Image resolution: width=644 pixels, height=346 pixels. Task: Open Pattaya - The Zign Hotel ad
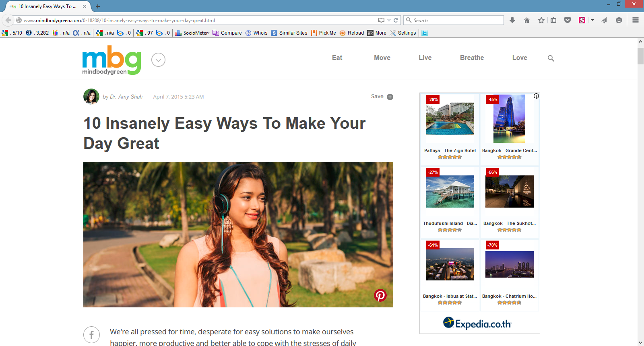point(450,129)
